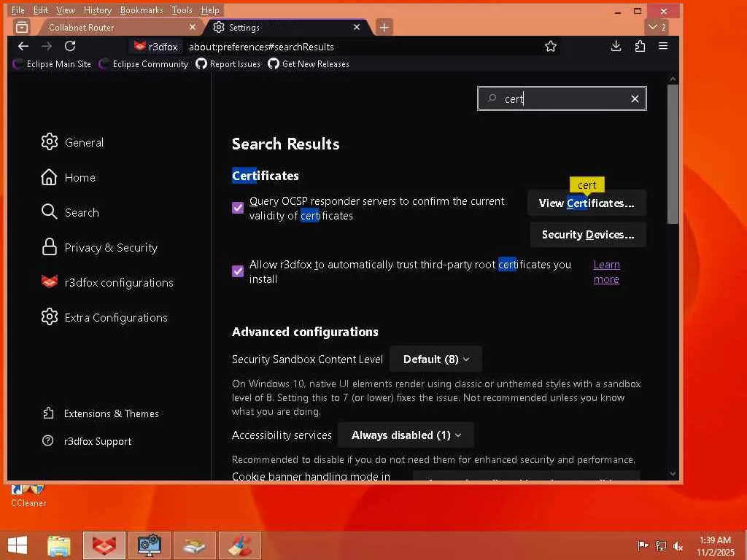Screen dimensions: 747x560
Task: Follow the Learn more link
Action: (x=606, y=272)
